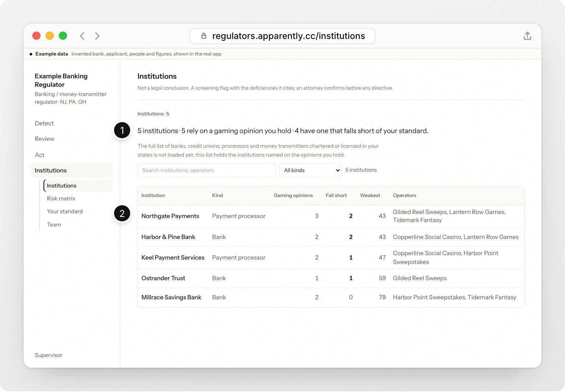Viewport: 565px width, 392px height.
Task: Click weakest score 79 for Millrace Savings Bank
Action: pos(382,297)
